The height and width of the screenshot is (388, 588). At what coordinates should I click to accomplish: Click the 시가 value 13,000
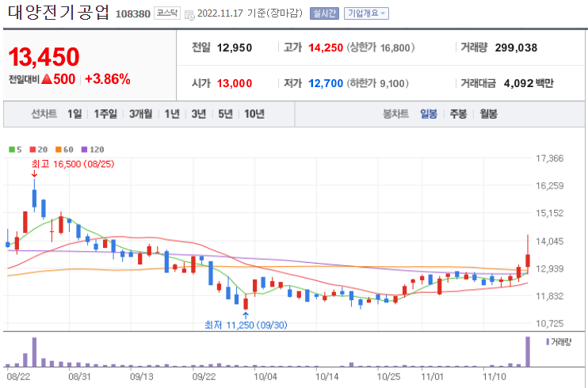coord(235,83)
